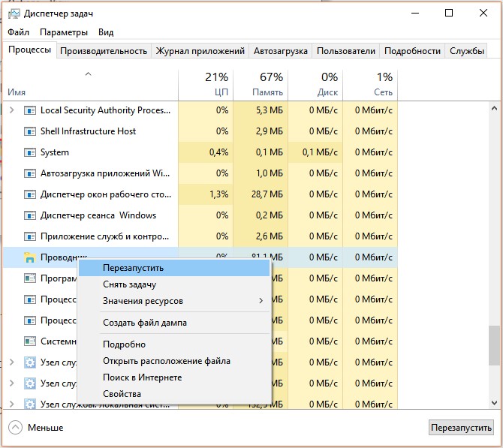Click the Диспетчер сеанса Windows icon
503x448 pixels.
[x=30, y=215]
